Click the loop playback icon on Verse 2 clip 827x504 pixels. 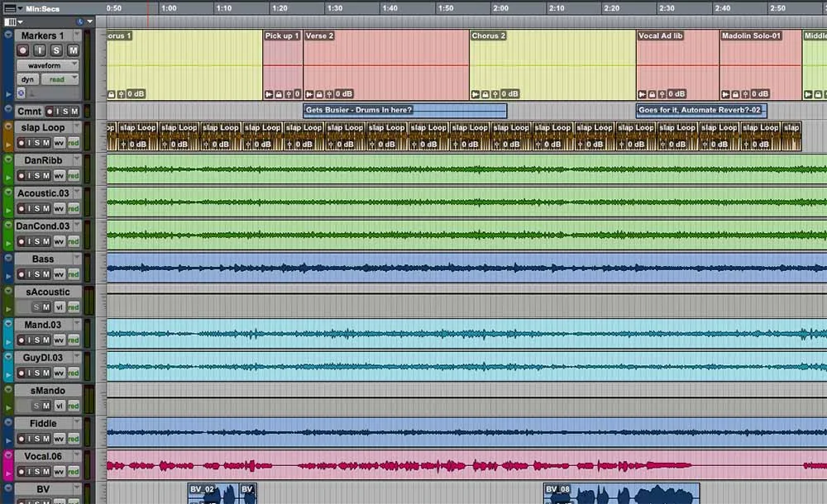click(x=308, y=94)
